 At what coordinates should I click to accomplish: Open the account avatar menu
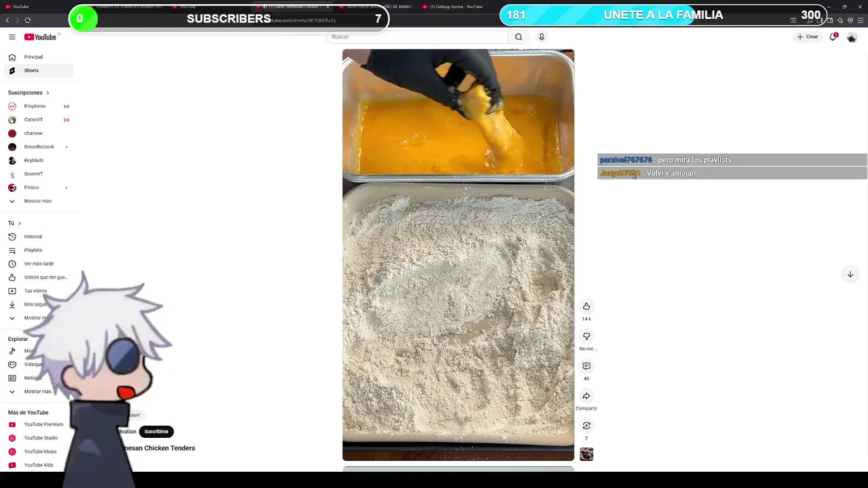[x=852, y=37]
